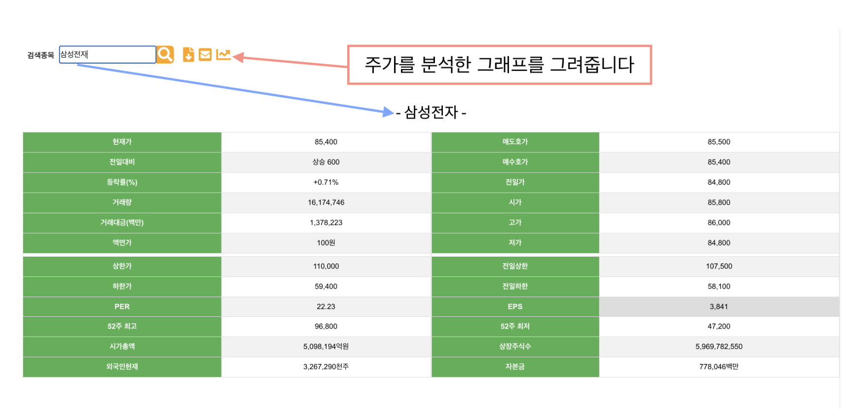Click the 52주 최고 header cell
This screenshot has width=868, height=409.
122,326
